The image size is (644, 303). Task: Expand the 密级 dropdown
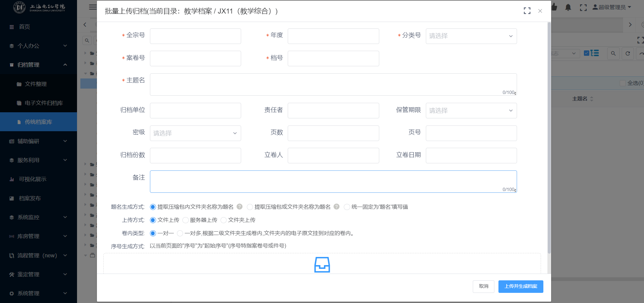tap(195, 133)
